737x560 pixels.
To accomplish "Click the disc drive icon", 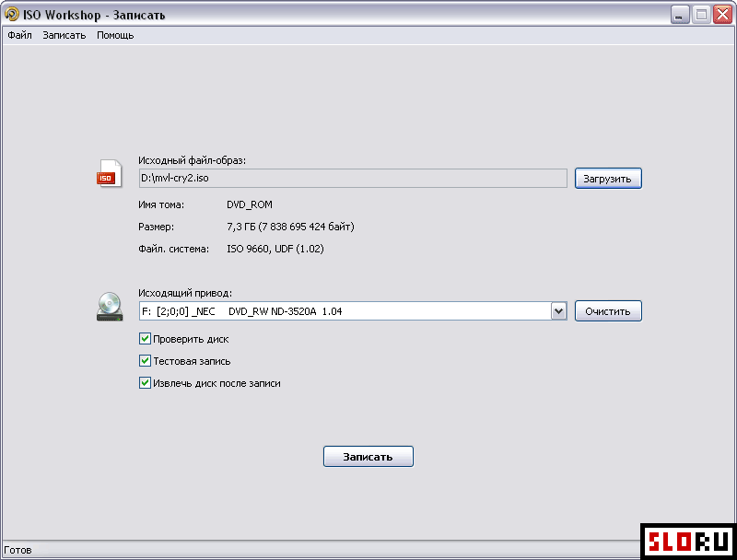I will pyautogui.click(x=110, y=307).
